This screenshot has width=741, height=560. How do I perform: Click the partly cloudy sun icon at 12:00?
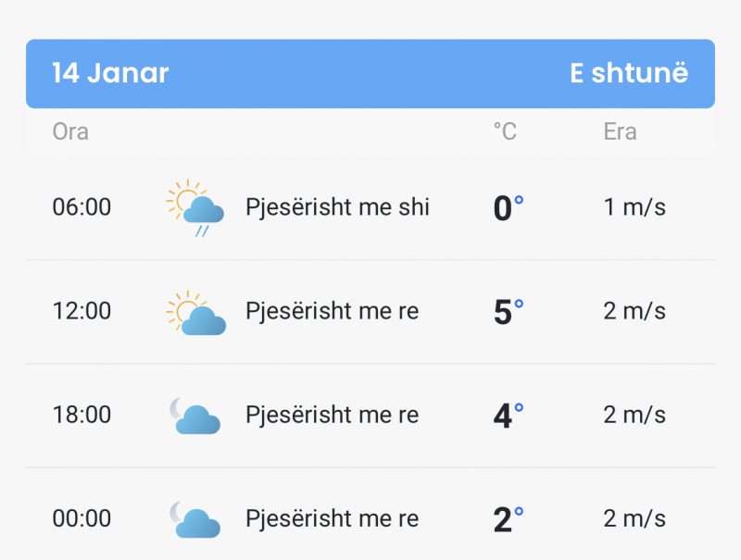tap(195, 313)
